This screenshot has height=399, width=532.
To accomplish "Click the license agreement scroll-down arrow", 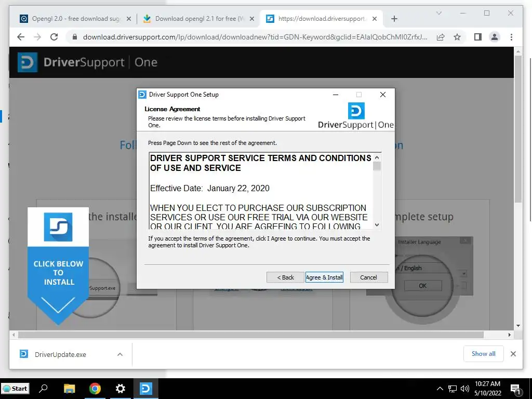I will pos(377,224).
